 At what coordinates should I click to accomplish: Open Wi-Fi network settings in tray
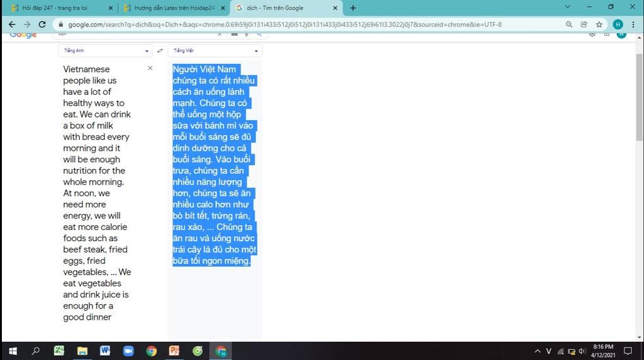(x=560, y=351)
